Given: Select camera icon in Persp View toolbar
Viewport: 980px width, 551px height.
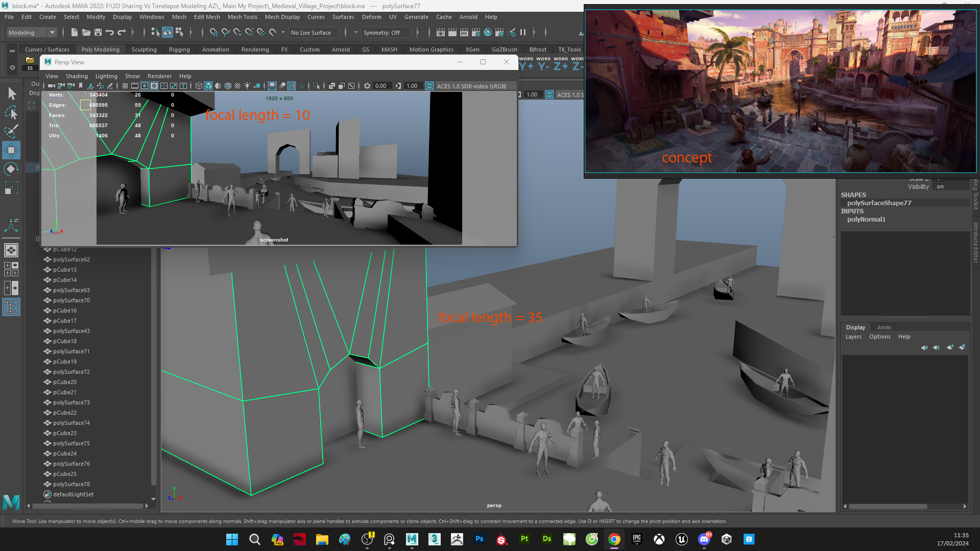Looking at the screenshot, I should tap(52, 86).
